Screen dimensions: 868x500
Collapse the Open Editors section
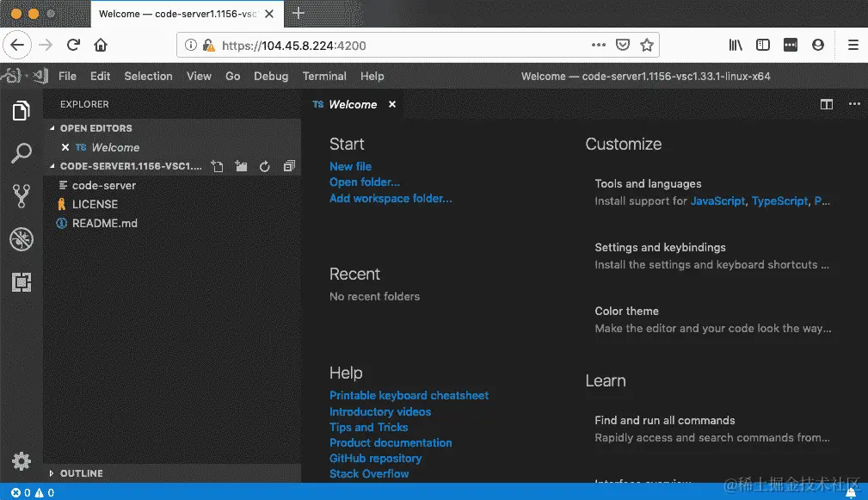(x=52, y=128)
